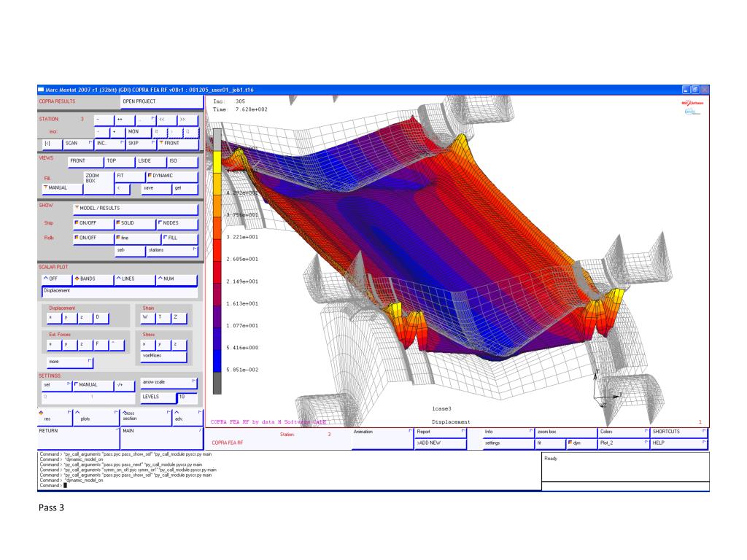Screen dimensions: 747x560
Task: Open the Report menu
Action: tap(441, 432)
